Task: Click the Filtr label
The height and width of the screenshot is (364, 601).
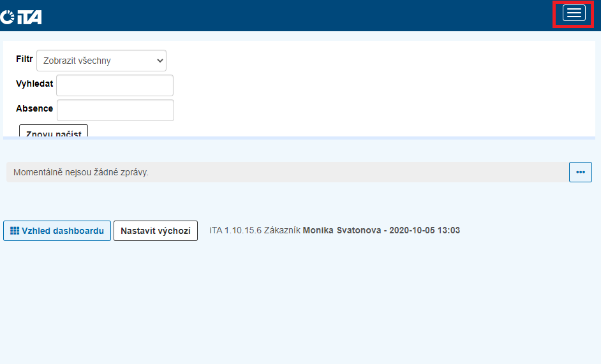Action: [24, 59]
